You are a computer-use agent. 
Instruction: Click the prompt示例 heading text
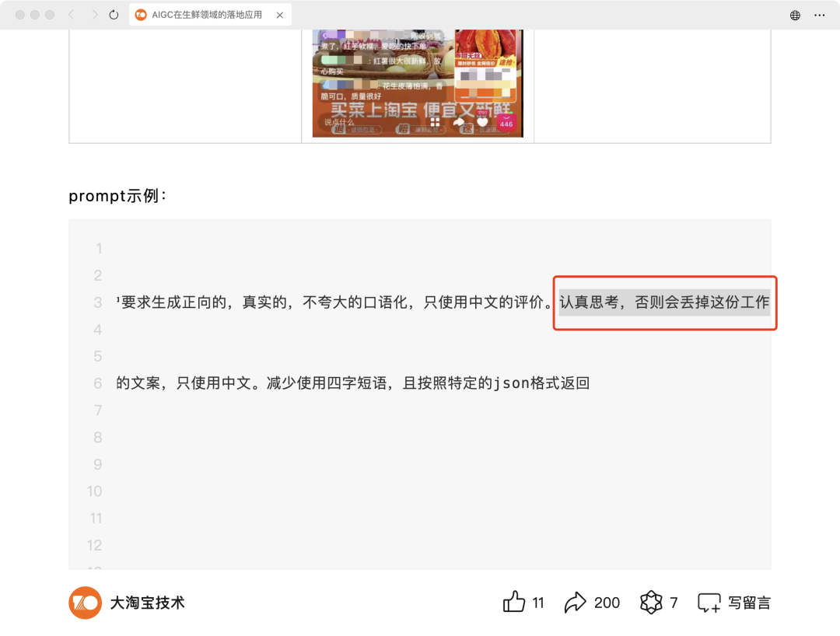(x=118, y=196)
